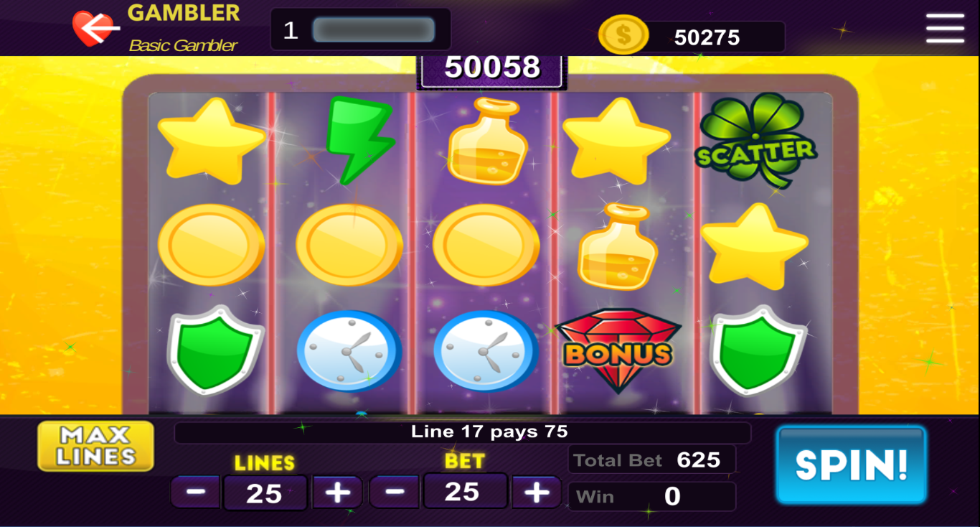This screenshot has height=527, width=980.
Task: Click the potion bottle in third reel
Action: pyautogui.click(x=487, y=141)
